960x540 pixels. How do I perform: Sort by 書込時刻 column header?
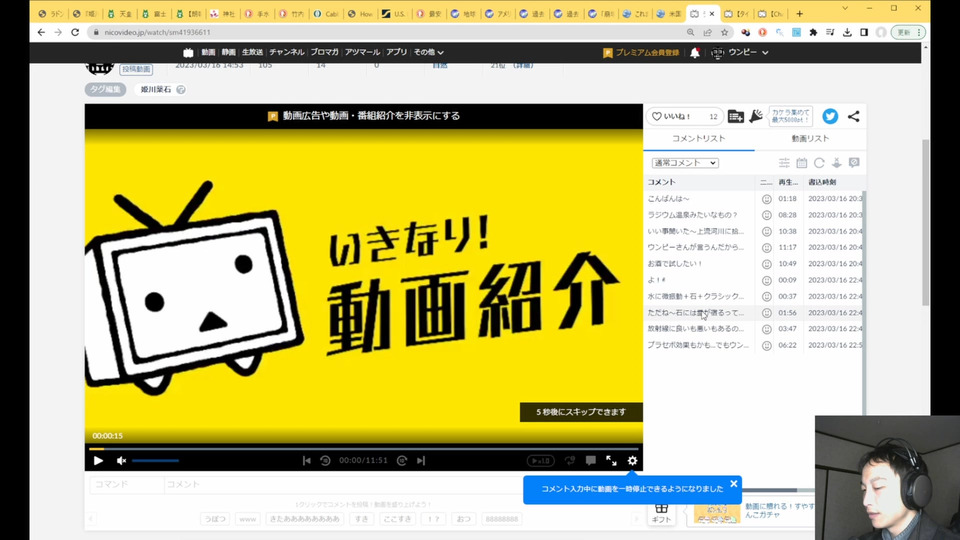[822, 182]
